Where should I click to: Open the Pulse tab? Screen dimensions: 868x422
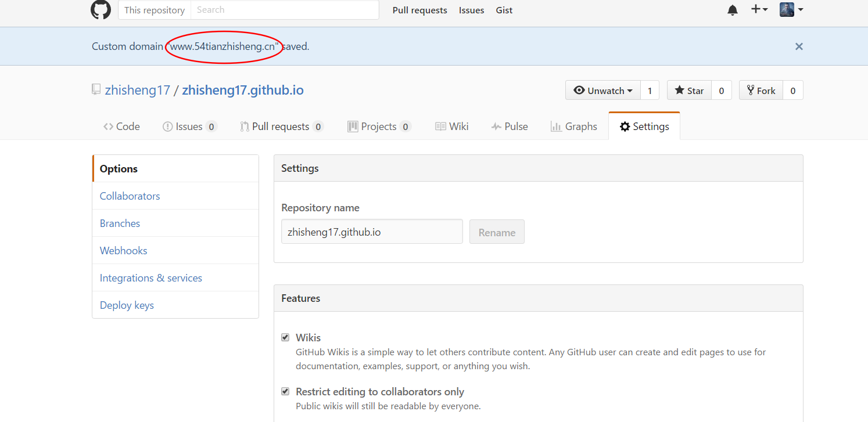pos(510,127)
